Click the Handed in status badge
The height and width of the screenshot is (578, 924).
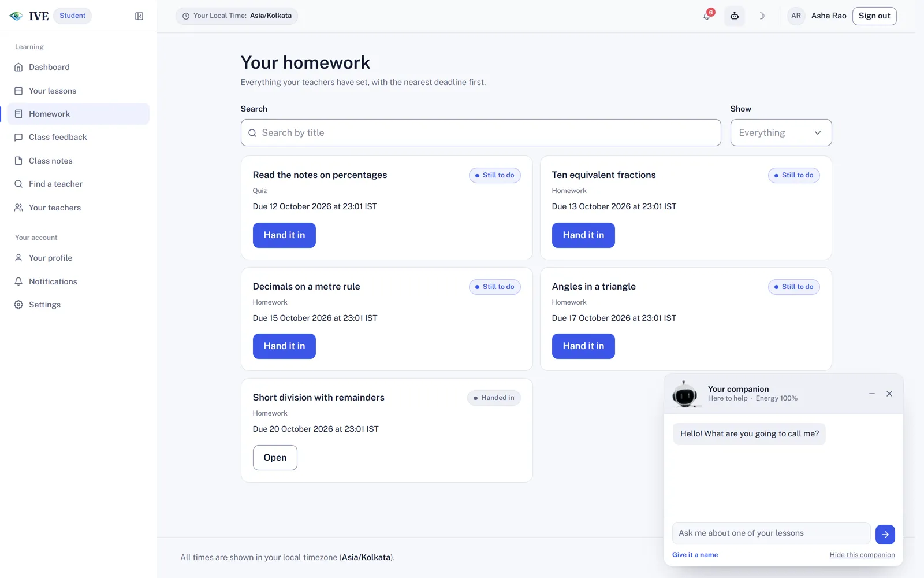(494, 398)
